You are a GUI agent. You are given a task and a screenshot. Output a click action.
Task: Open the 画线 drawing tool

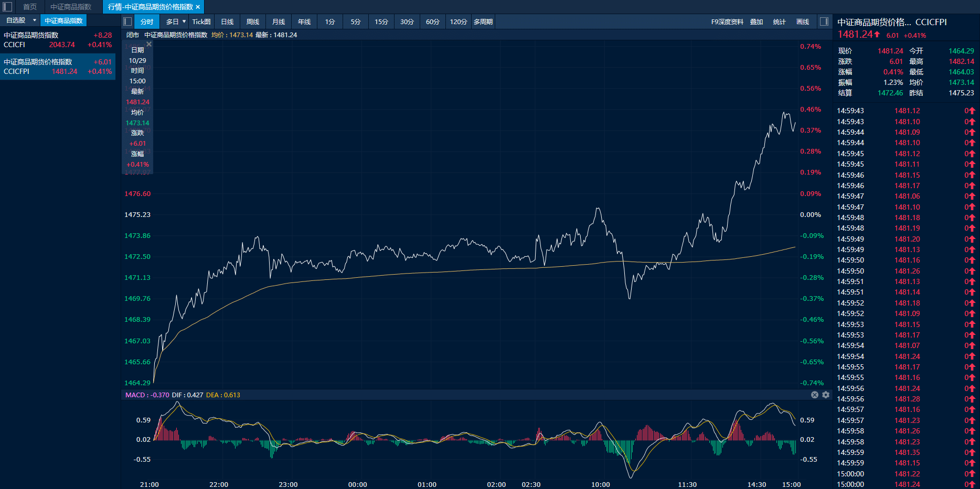pos(803,21)
